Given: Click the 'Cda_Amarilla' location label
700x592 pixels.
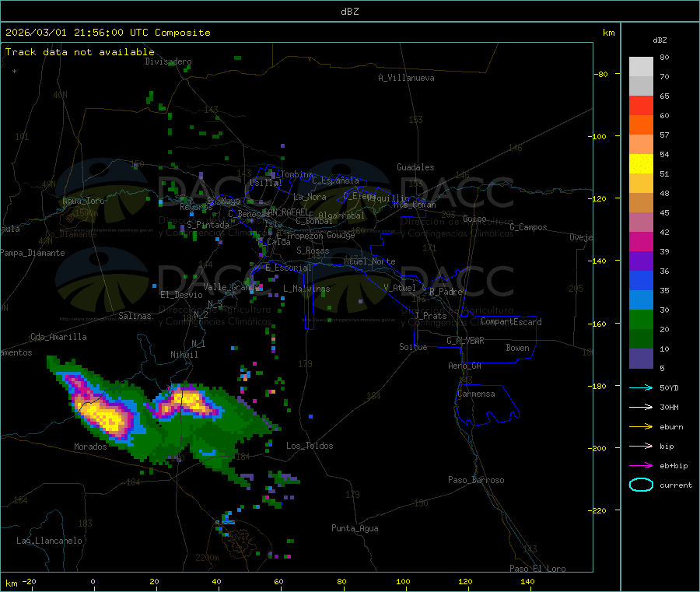Looking at the screenshot, I should (58, 337).
